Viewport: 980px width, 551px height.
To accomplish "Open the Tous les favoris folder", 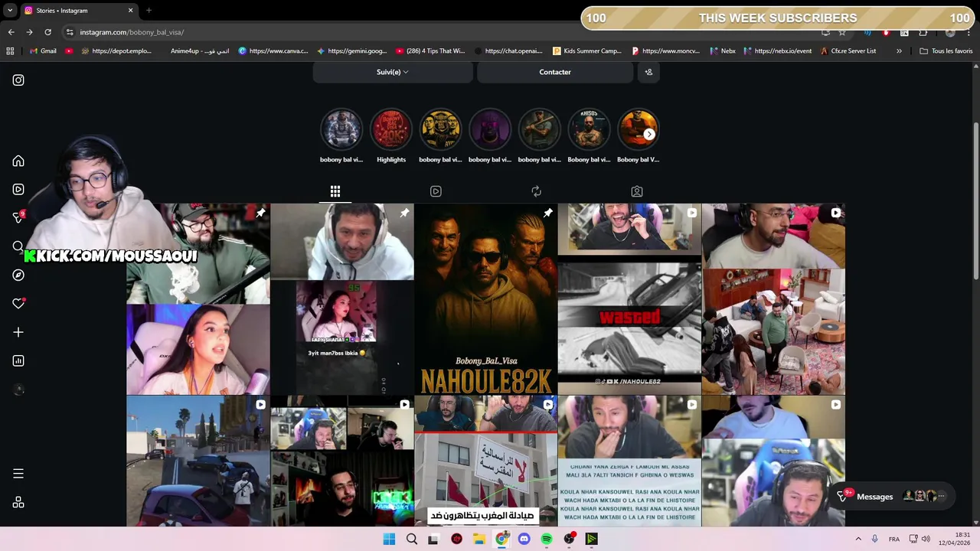I will coord(946,51).
